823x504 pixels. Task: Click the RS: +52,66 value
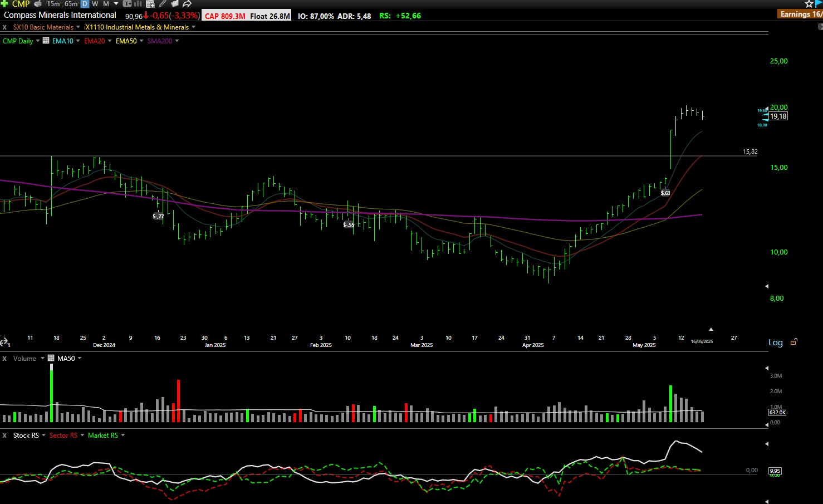click(400, 16)
